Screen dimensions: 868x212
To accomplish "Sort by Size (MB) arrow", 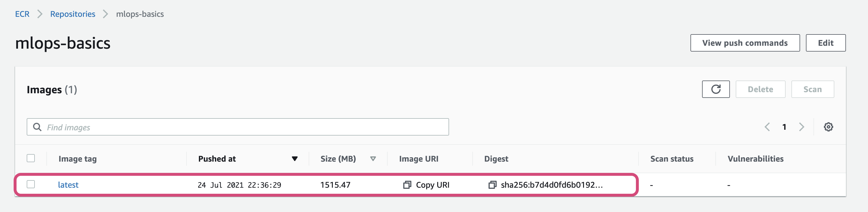I will pos(373,159).
